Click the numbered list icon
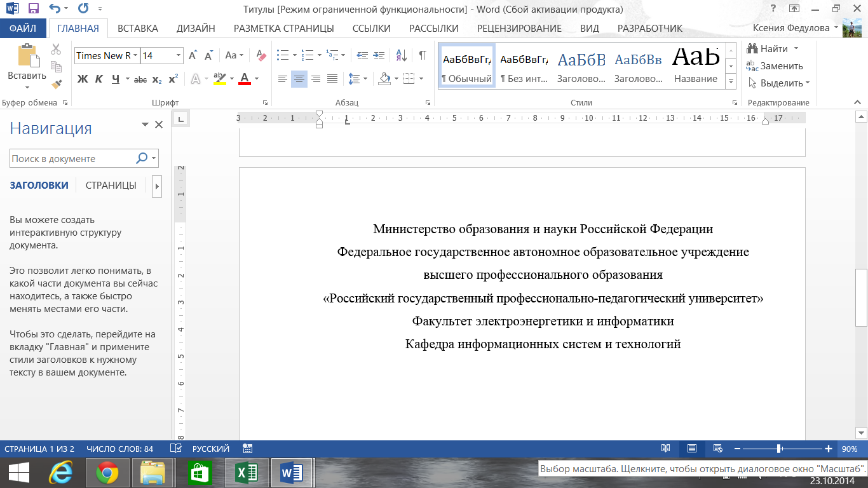Viewport: 868px width, 488px height. pos(307,55)
